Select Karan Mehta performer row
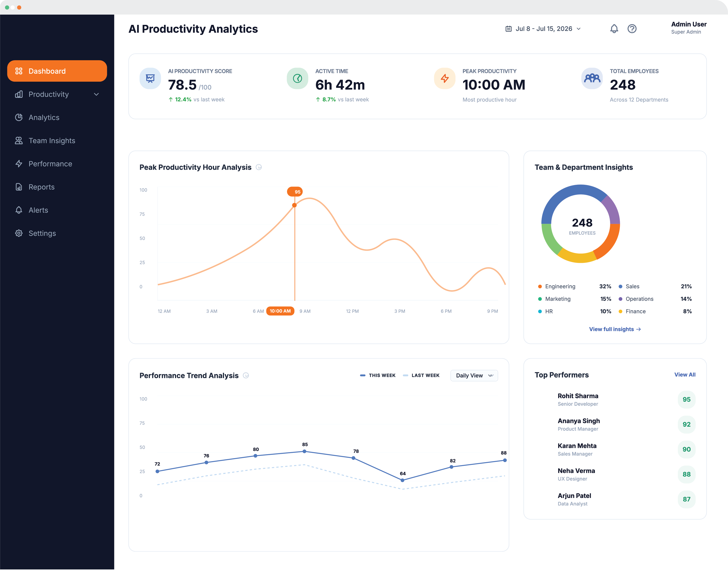728x584 pixels. tap(615, 450)
